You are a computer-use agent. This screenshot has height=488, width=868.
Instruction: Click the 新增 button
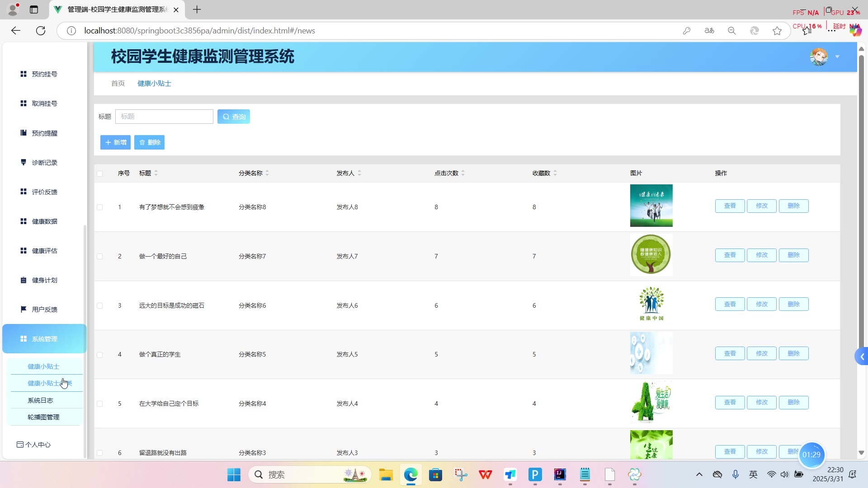(115, 142)
